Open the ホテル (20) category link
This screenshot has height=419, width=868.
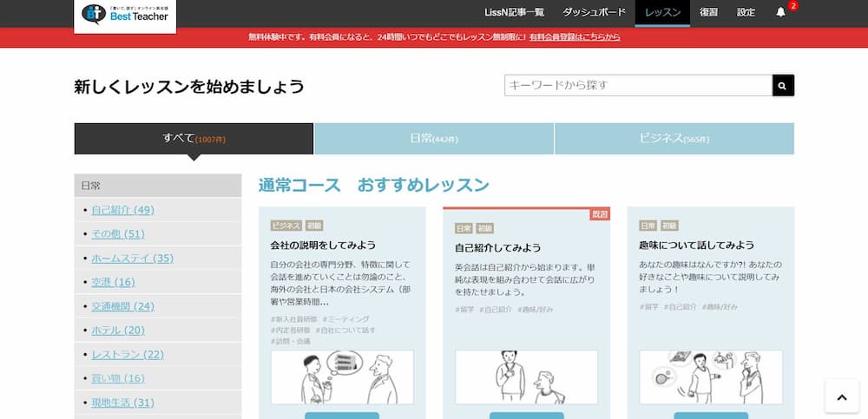coord(118,331)
